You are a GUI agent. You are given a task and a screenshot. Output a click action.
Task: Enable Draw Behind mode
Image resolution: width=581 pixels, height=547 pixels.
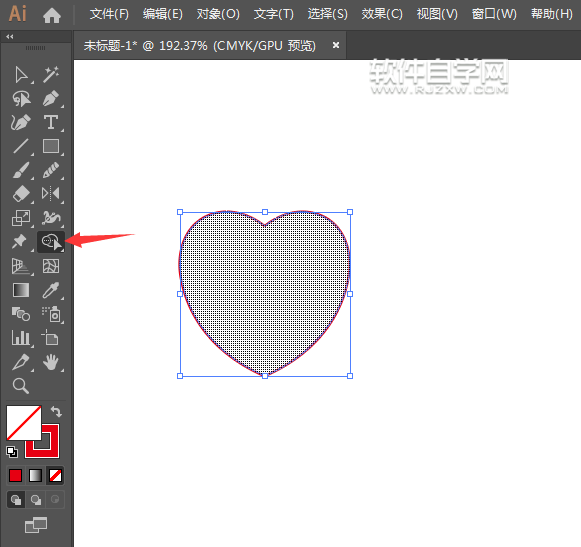click(x=36, y=500)
